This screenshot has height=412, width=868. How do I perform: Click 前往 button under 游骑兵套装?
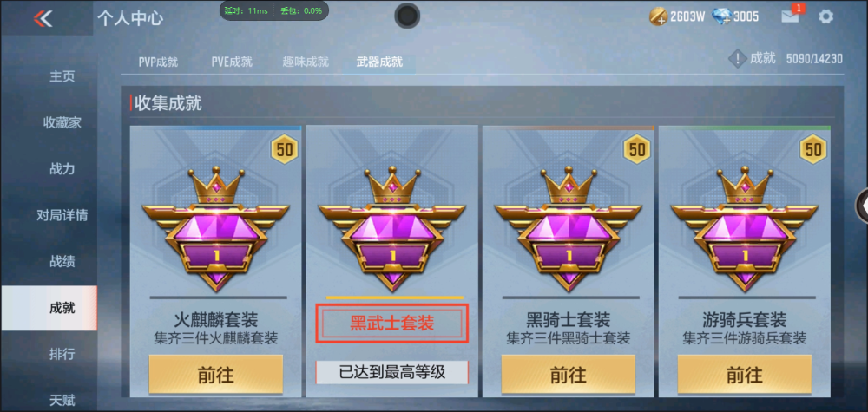[x=745, y=375]
